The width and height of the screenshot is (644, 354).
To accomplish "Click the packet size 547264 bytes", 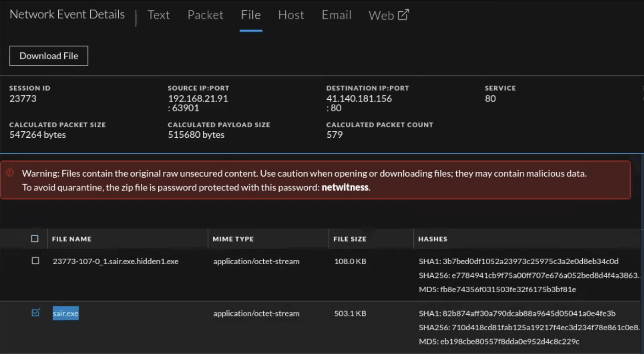I will coord(38,135).
